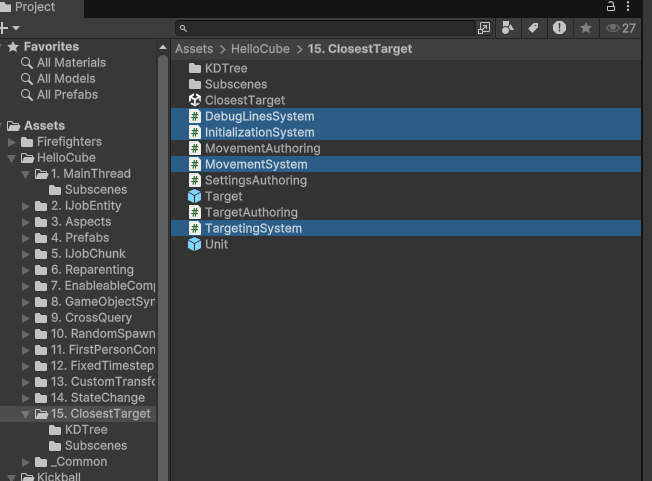Viewport: 652px width, 481px height.
Task: Select InitializationSystem script icon
Action: pos(195,132)
